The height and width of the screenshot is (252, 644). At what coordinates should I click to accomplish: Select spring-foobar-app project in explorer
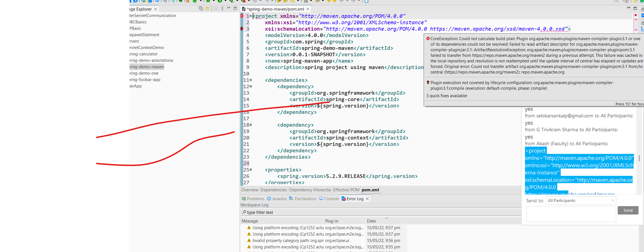click(x=145, y=80)
